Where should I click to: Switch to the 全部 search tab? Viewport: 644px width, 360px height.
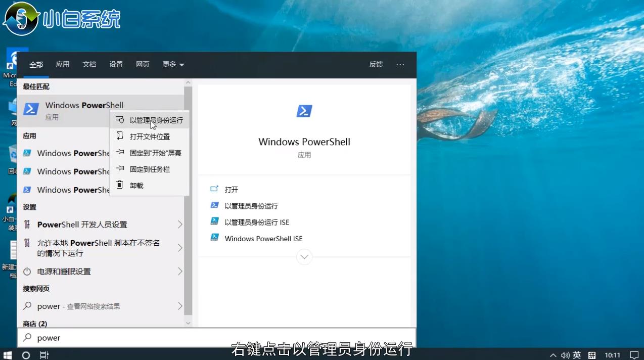tap(36, 65)
